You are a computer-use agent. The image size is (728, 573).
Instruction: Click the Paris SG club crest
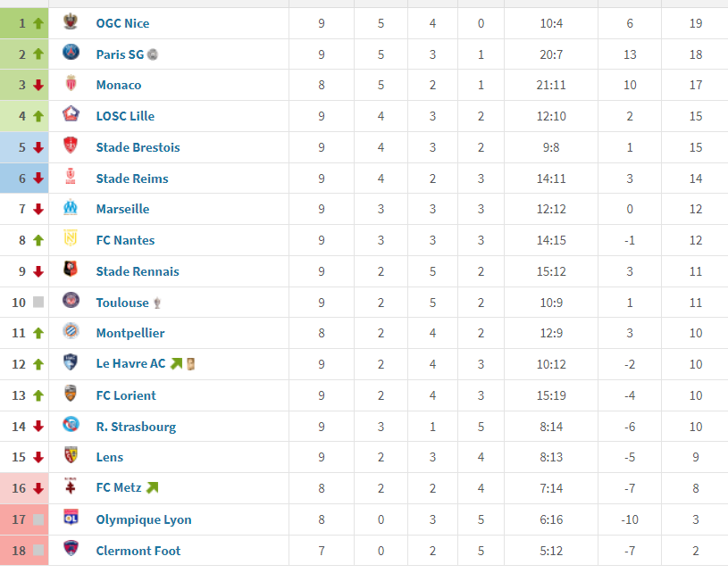point(71,54)
